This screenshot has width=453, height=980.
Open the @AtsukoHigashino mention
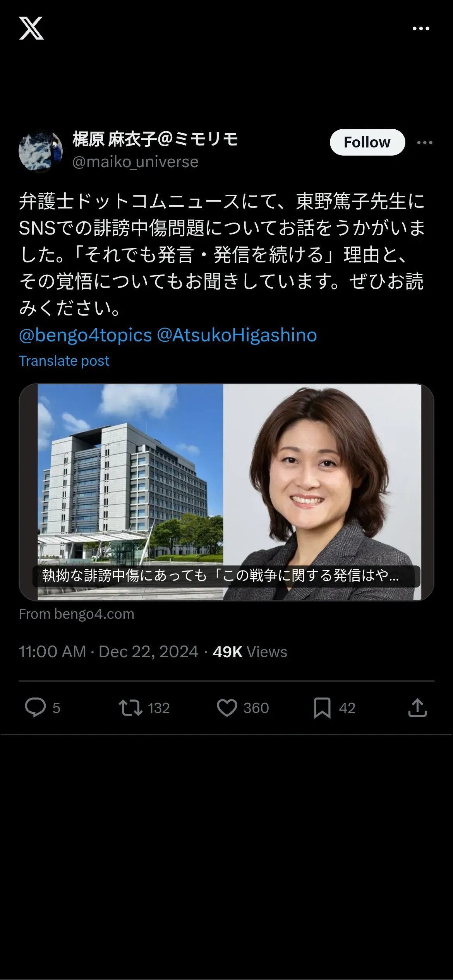pos(237,335)
